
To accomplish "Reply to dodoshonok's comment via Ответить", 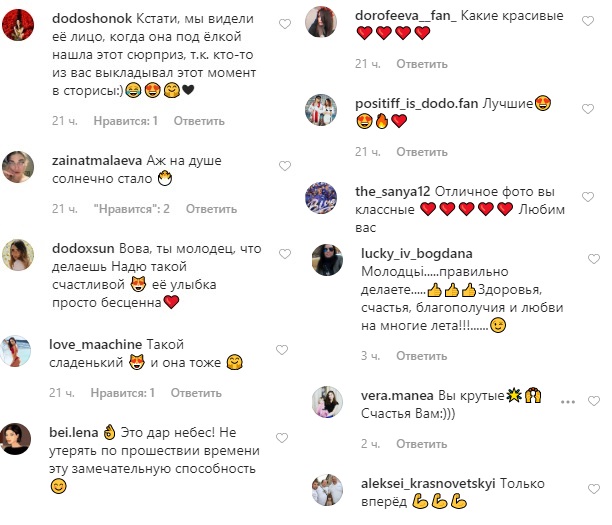I will pos(199,121).
